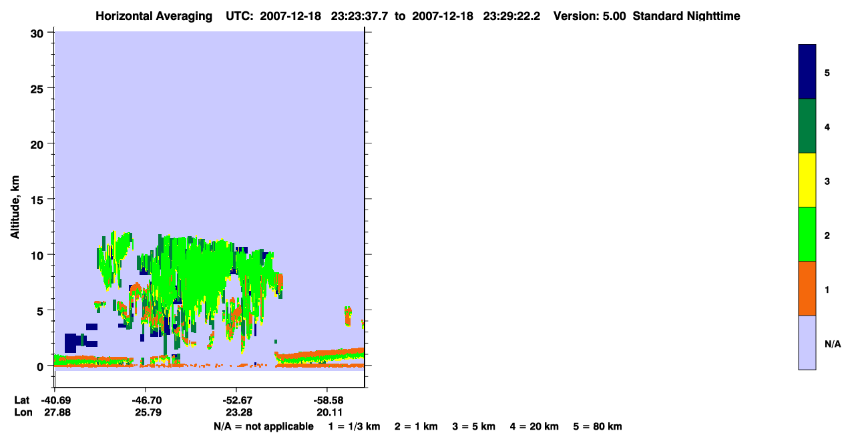
Task: Click the '1 = 1/3 km' legend text
Action: coord(353,426)
